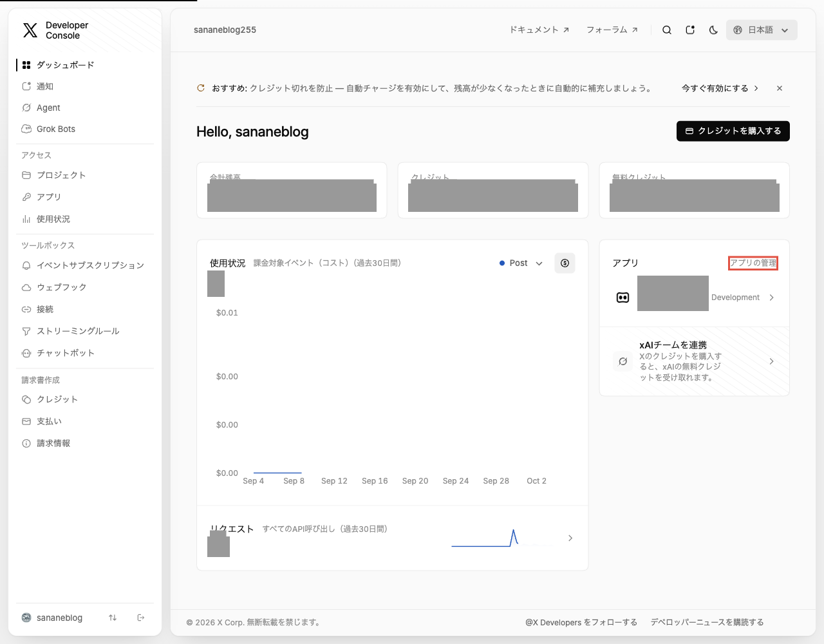This screenshot has width=824, height=644.
Task: Open クレジット billing page in sidebar
Action: tap(85, 399)
